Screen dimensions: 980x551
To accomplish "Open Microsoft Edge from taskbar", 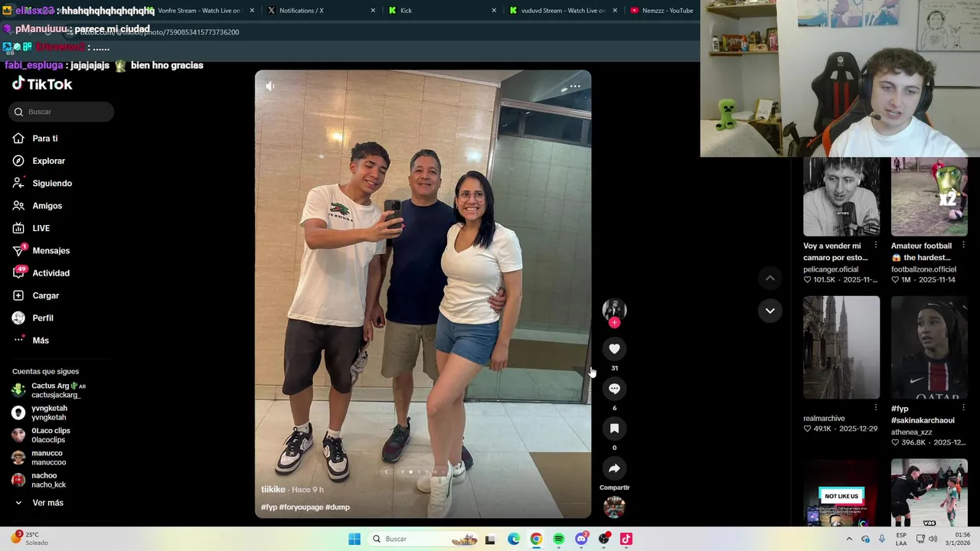I will (x=514, y=539).
